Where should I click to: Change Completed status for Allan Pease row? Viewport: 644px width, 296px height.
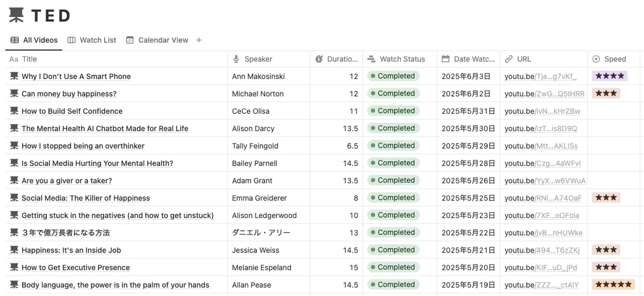tap(393, 285)
